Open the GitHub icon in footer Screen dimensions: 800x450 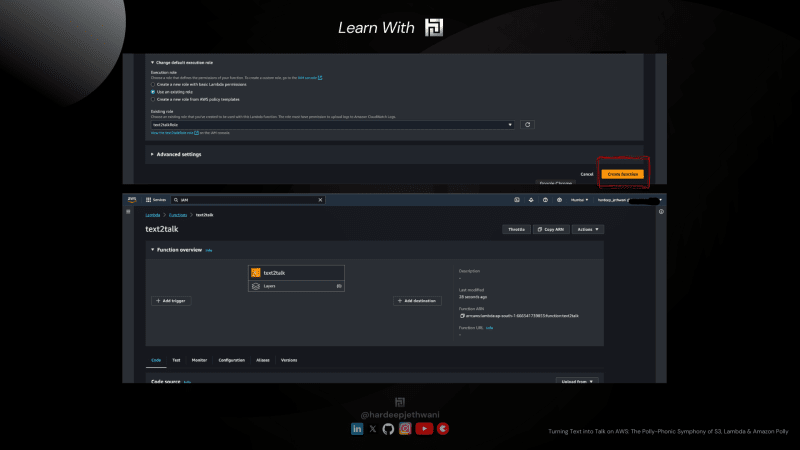click(x=388, y=429)
